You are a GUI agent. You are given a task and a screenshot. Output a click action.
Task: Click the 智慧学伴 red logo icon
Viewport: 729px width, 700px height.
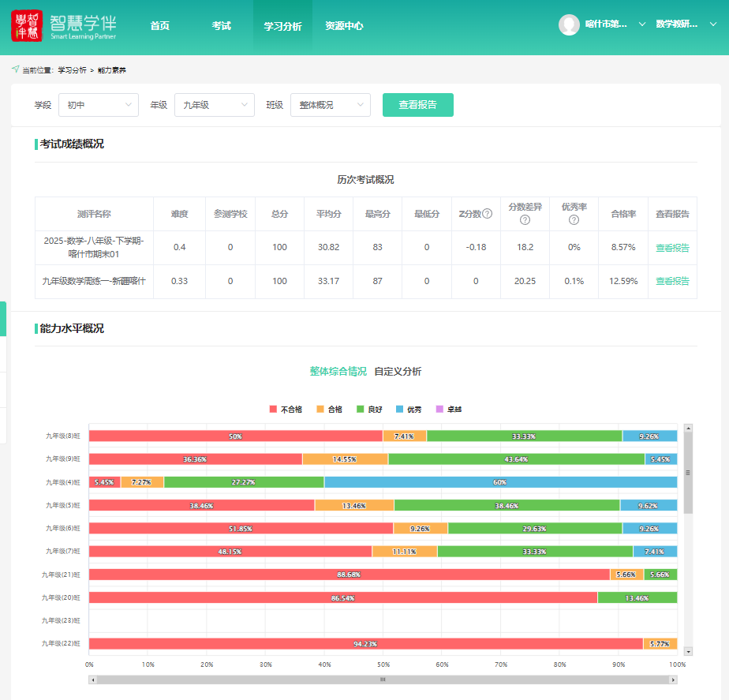27,26
